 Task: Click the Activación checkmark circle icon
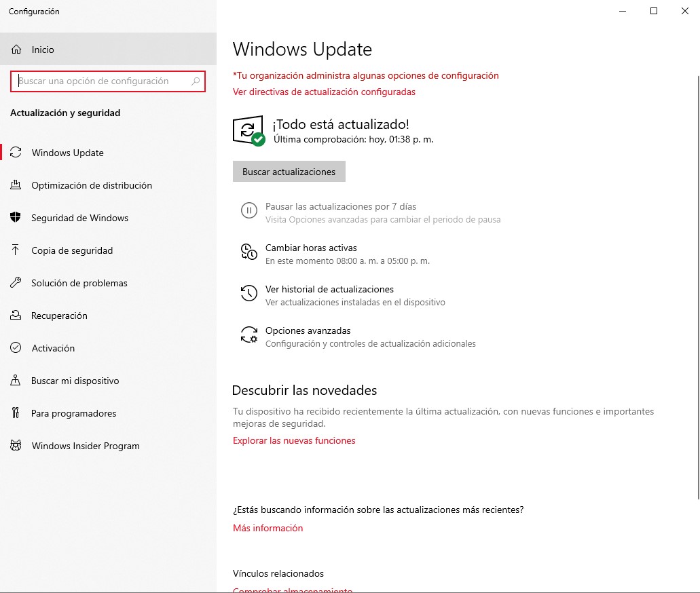[x=16, y=347]
